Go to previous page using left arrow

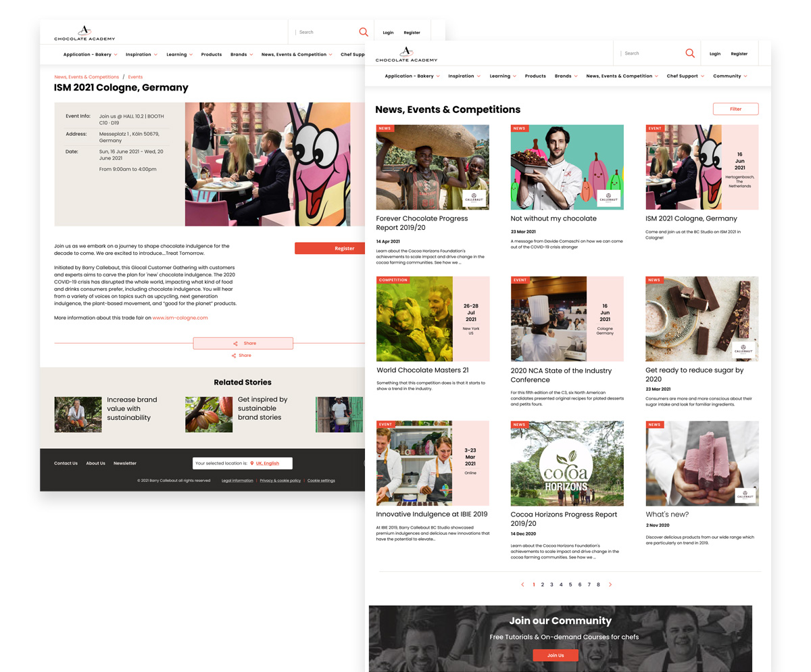(x=522, y=585)
